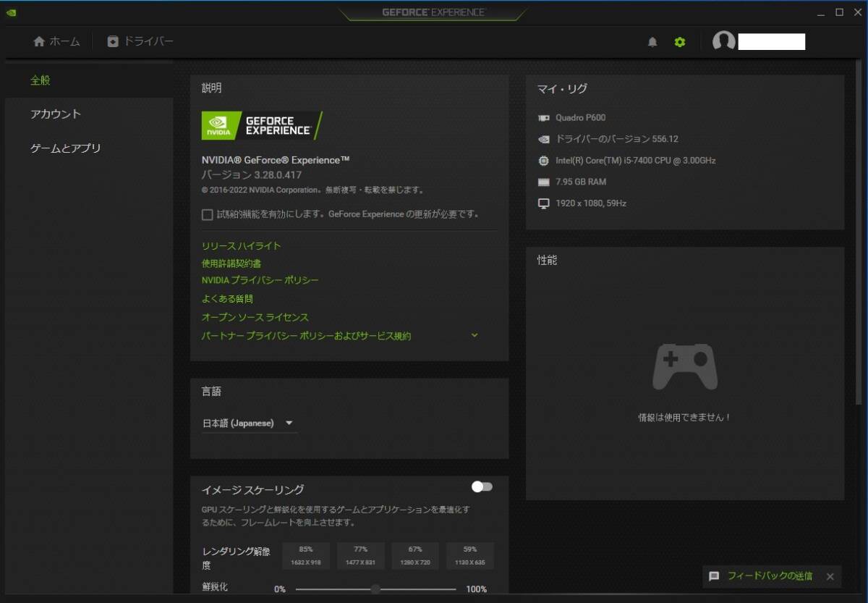
Task: Click the vertical scrollbar on the right
Action: pos(859,233)
